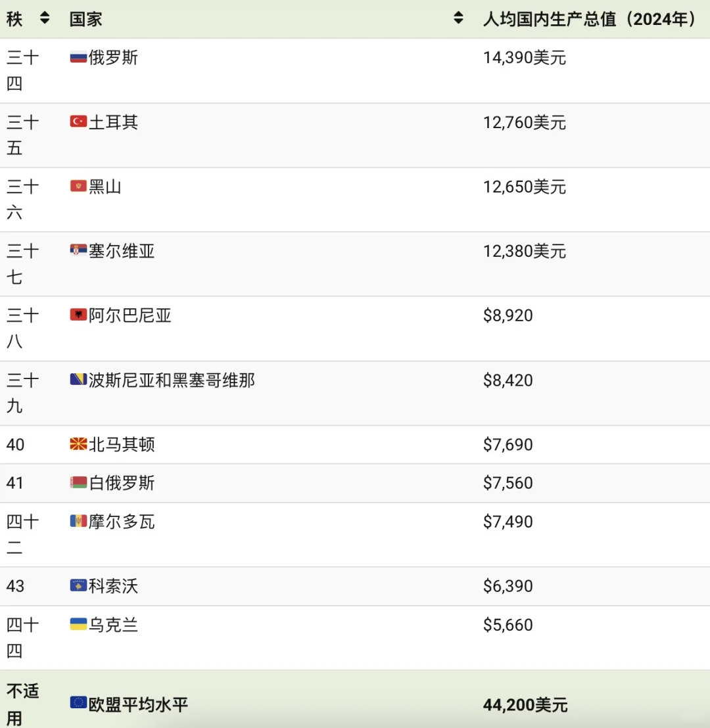Select the value $7,560
The height and width of the screenshot is (728, 710).
click(x=508, y=483)
